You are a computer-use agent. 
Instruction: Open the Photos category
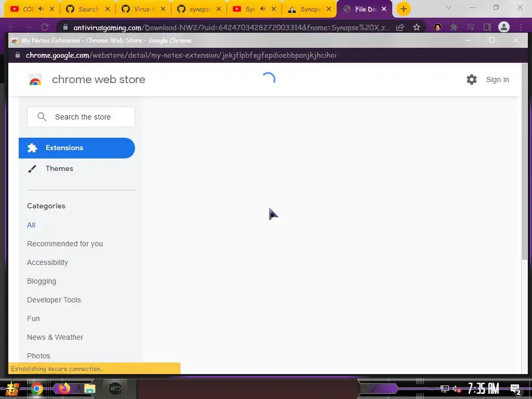coord(38,355)
